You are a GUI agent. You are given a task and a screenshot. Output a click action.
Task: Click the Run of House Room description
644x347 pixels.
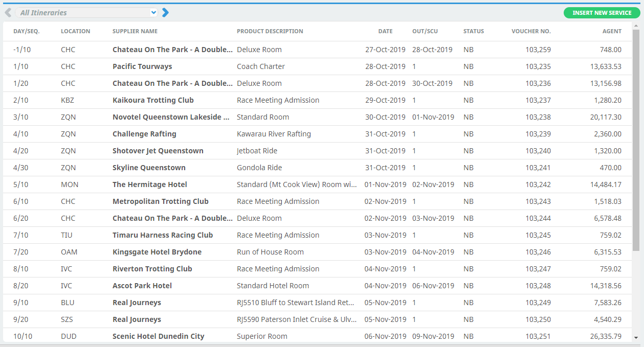[x=270, y=252]
